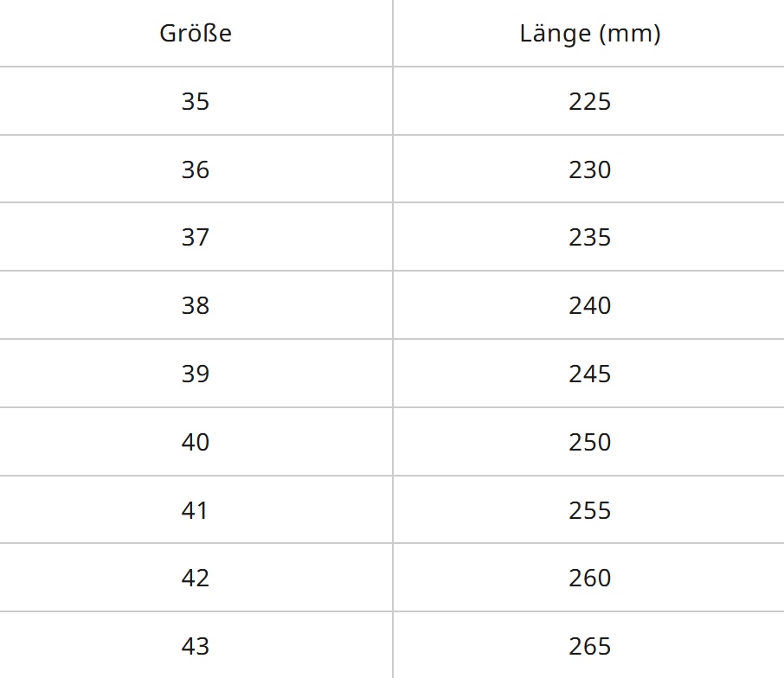Select the 225 length cell
Screen dimensions: 784x678
pyautogui.click(x=589, y=102)
